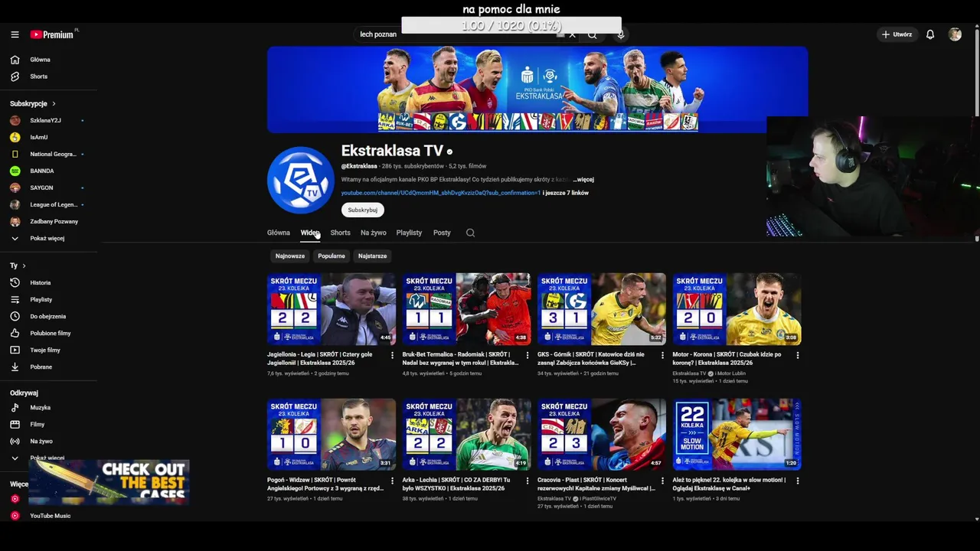Viewport: 980px width, 551px height.
Task: Open the youtube.com/channel link
Action: tap(441, 193)
